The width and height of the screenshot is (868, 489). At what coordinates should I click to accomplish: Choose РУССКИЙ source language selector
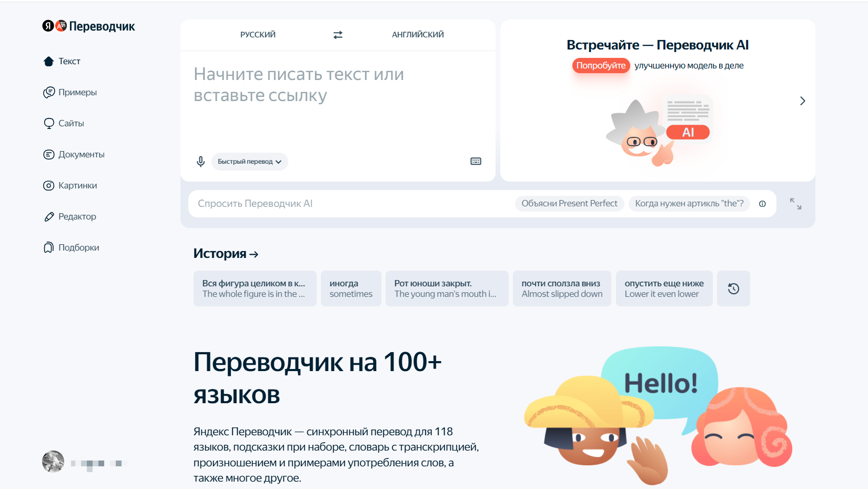[x=258, y=35]
